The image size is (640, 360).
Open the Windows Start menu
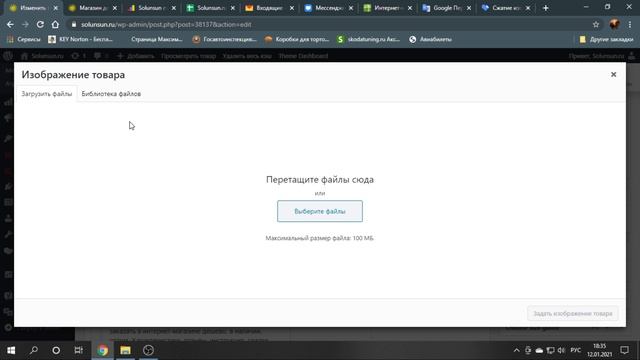click(x=11, y=350)
